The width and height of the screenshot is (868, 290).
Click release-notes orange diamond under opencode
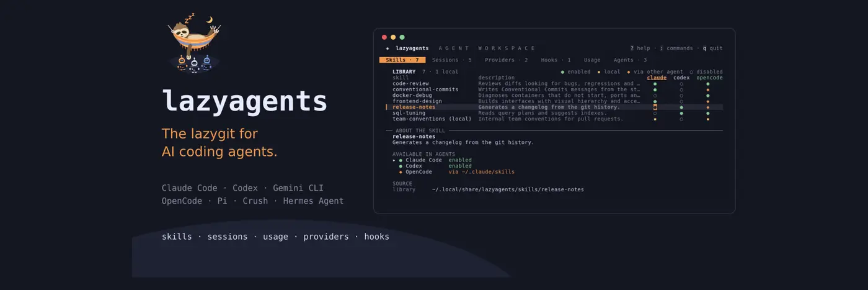point(707,107)
